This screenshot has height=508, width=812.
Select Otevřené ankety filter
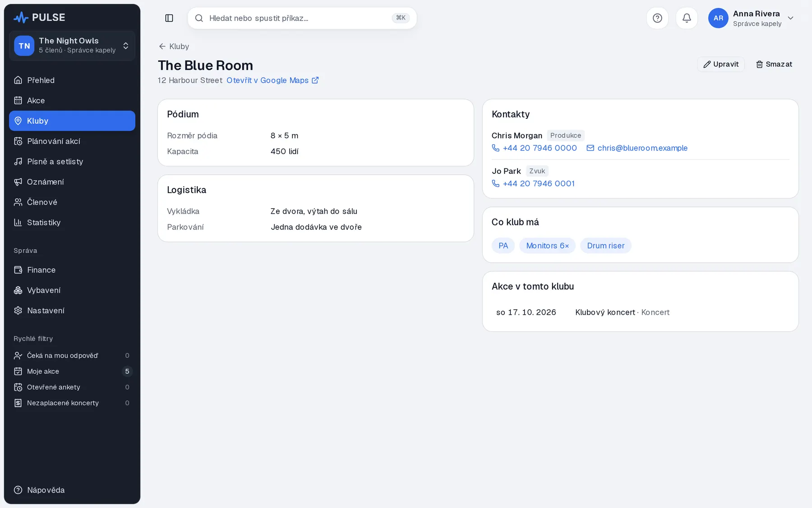72,387
